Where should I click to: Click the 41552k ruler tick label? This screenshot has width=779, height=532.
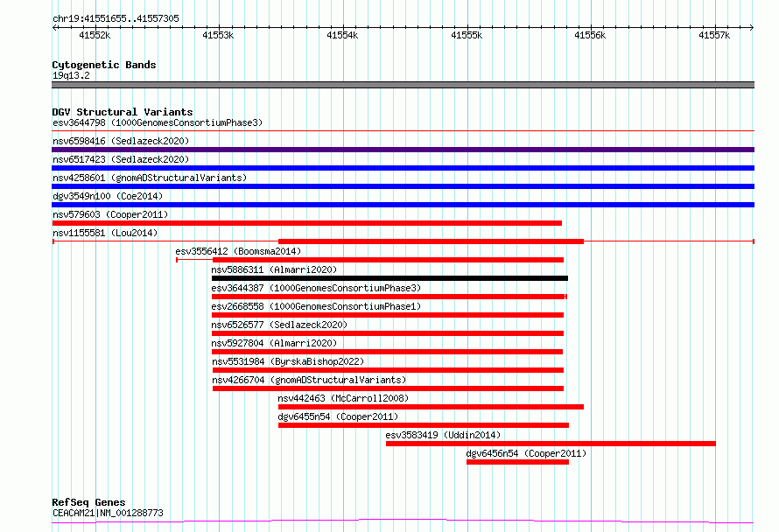pos(95,35)
